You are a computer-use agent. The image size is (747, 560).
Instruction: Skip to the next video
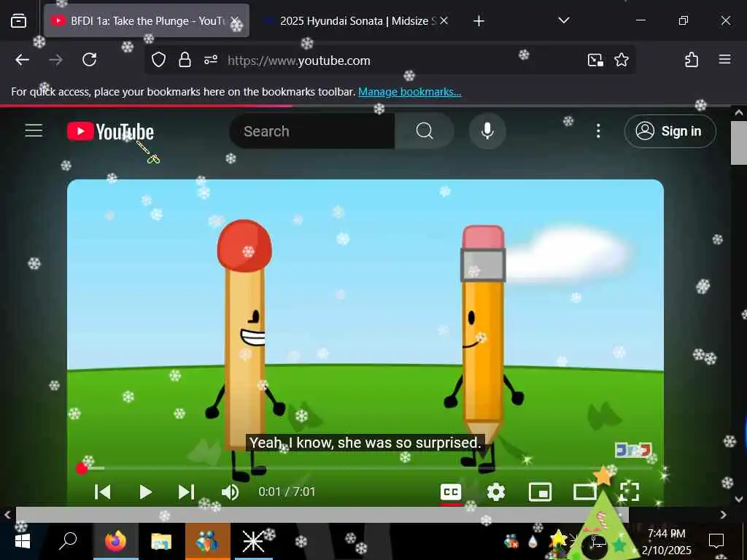click(186, 492)
